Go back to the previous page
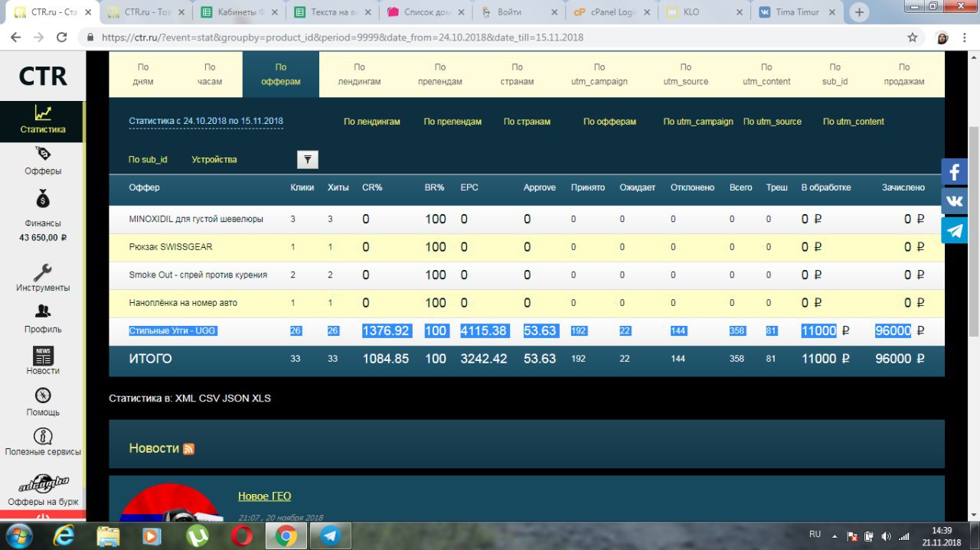The width and height of the screenshot is (980, 550). [15, 37]
